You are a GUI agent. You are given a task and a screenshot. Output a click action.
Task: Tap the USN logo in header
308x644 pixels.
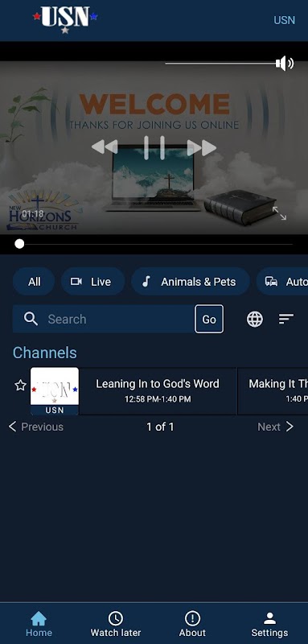pyautogui.click(x=65, y=19)
